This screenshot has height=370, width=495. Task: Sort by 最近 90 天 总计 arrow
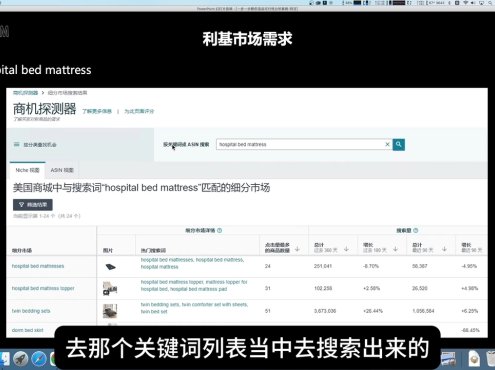(444, 249)
